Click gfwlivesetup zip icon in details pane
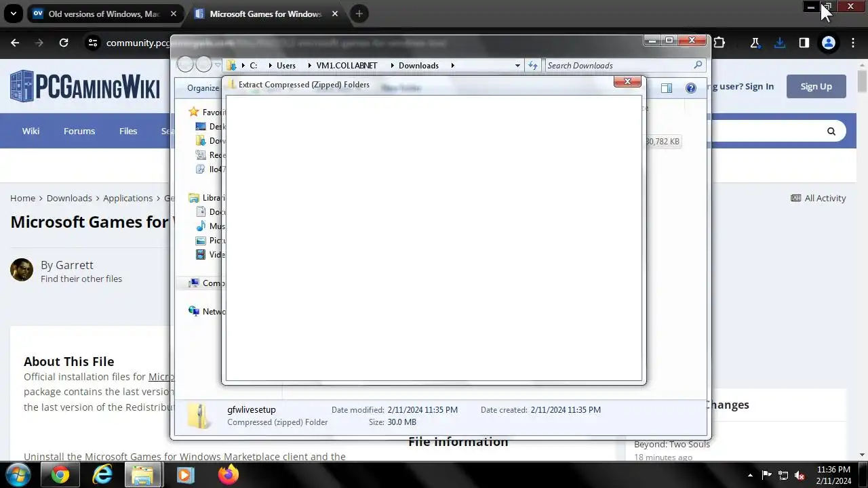 coord(199,415)
